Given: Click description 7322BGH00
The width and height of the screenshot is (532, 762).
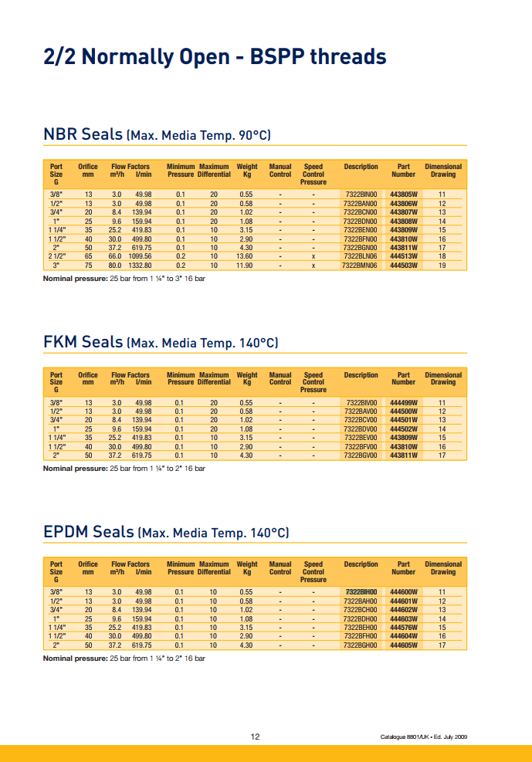Looking at the screenshot, I should tap(361, 645).
